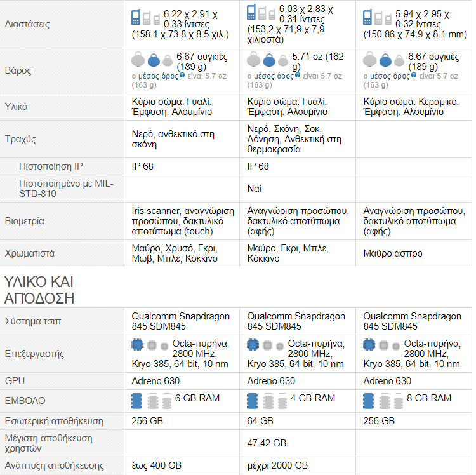Click the ΥΛΙΚΌ ΚΑΙ ΑΠΌΔΟΣΗ section heading
This screenshot has width=476, height=475.
coord(39,290)
